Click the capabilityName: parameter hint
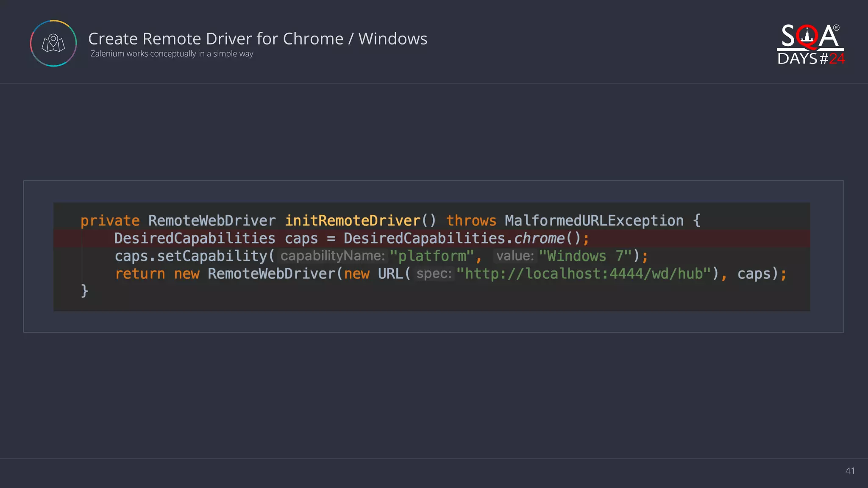The height and width of the screenshot is (488, 868). pyautogui.click(x=332, y=256)
